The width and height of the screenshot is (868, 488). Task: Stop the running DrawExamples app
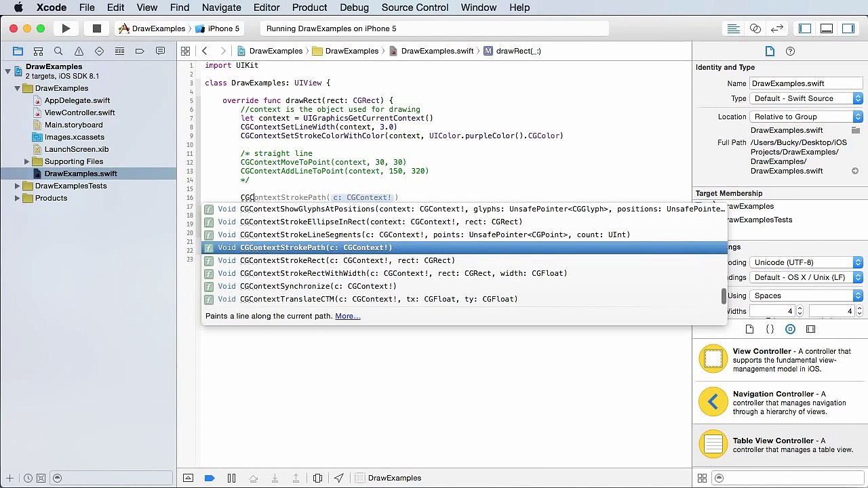(x=97, y=28)
